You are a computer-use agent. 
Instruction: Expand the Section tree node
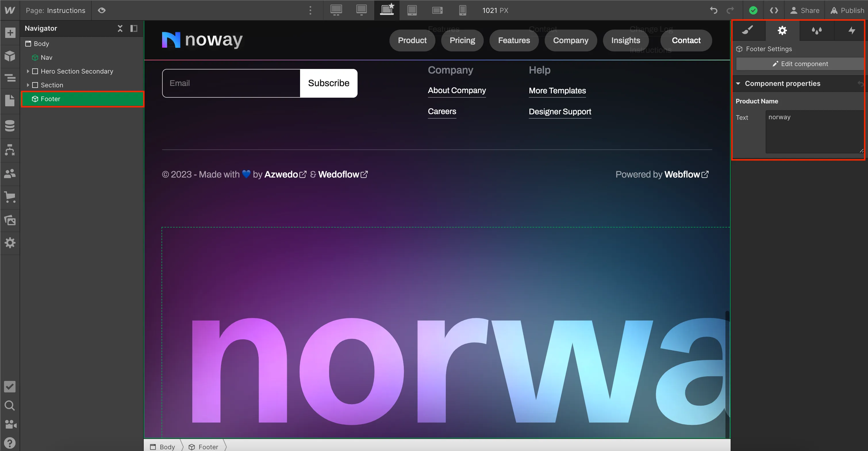[x=28, y=85]
